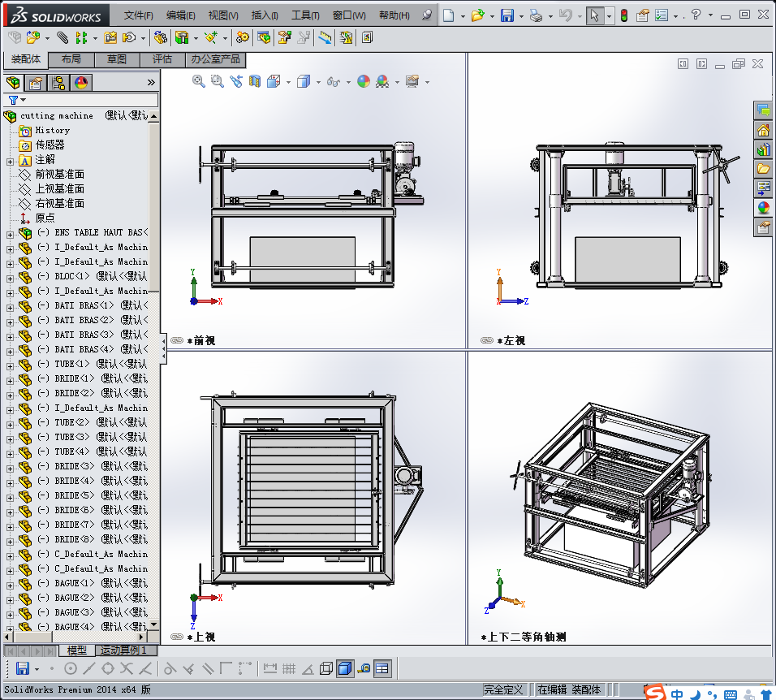Open the View orientation dropdown arrow

tap(288, 82)
